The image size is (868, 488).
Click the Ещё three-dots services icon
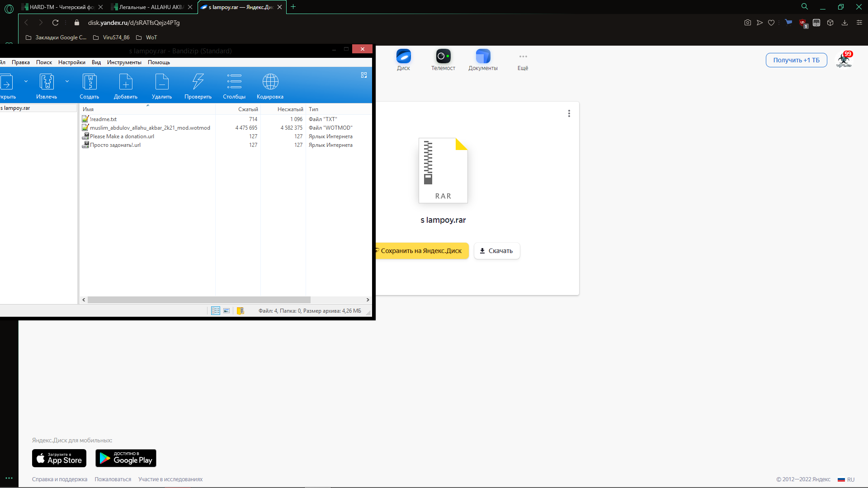click(523, 56)
